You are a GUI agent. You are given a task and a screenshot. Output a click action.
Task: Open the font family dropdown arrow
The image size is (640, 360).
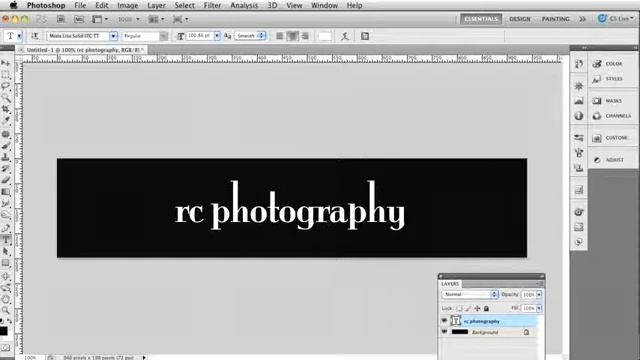click(x=113, y=36)
